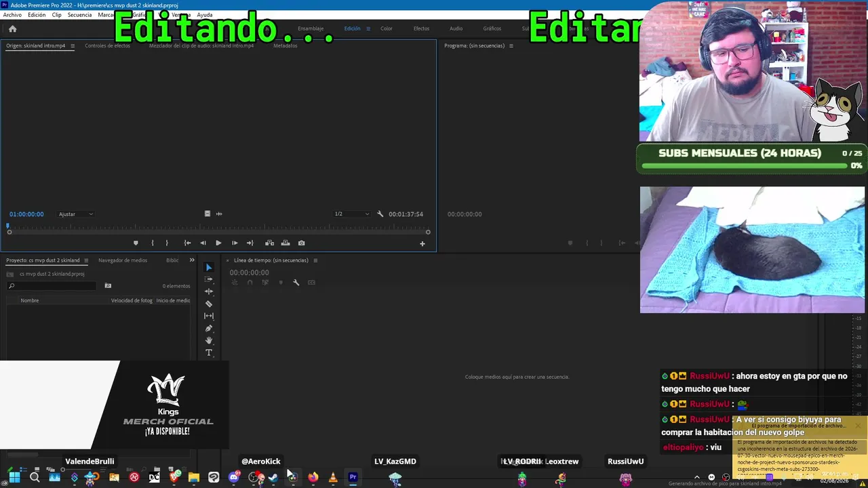Image resolution: width=868 pixels, height=488 pixels.
Task: Open the Línea de tiempo panel menu
Action: 315,260
